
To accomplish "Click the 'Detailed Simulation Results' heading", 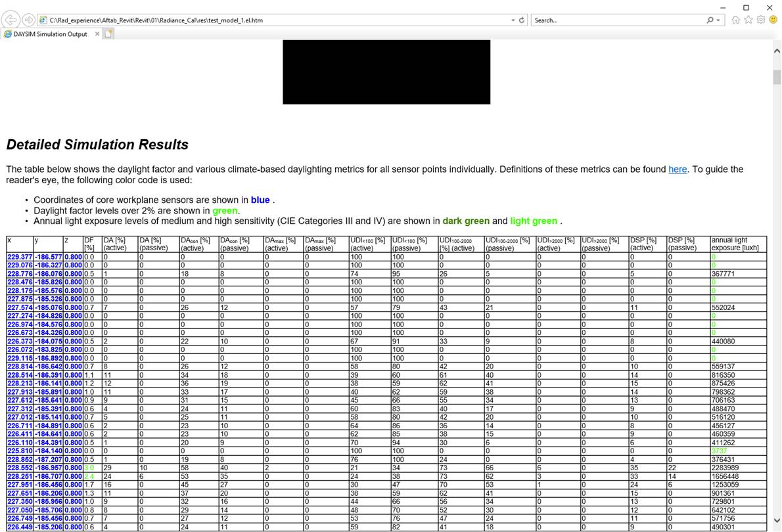I will [97, 144].
